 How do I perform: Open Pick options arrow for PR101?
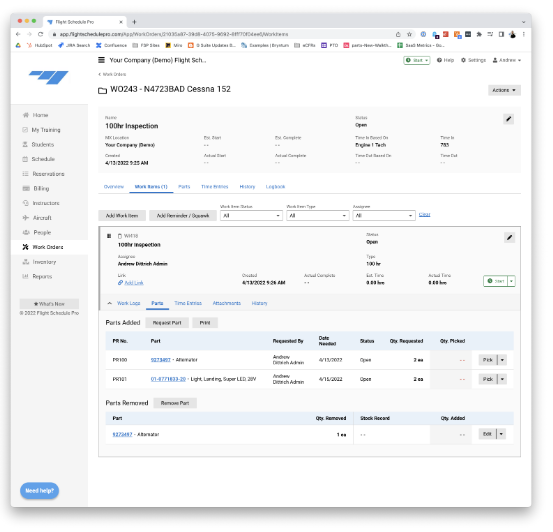[502, 379]
